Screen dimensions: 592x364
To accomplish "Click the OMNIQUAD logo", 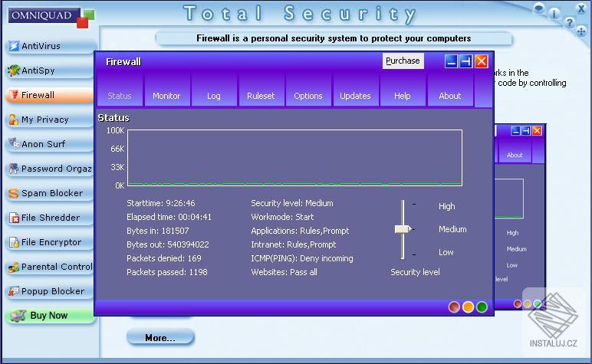I will pyautogui.click(x=51, y=18).
